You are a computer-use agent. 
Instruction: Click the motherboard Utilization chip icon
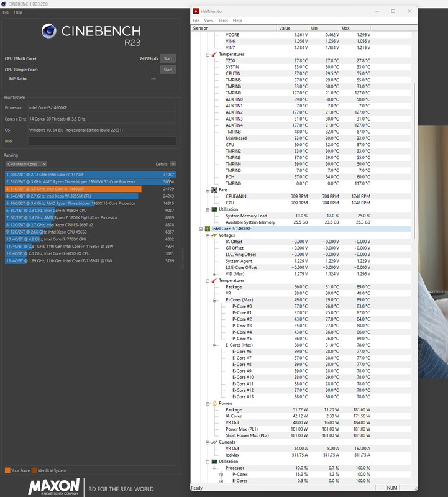pos(214,209)
